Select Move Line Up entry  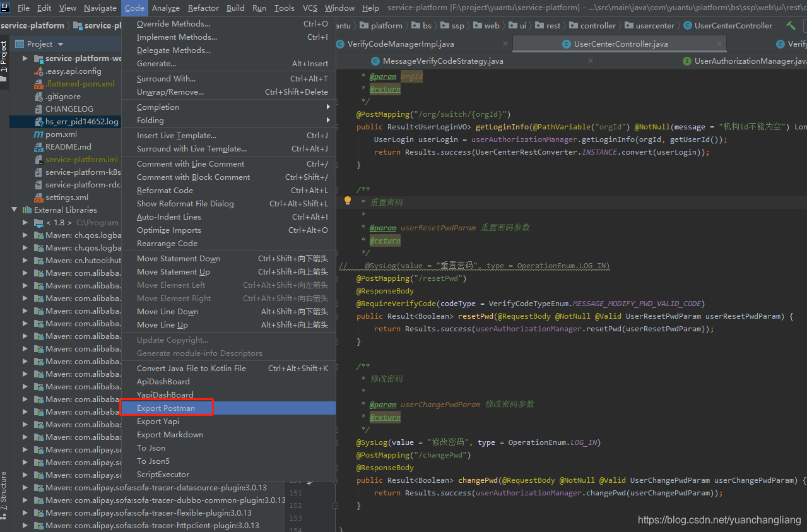tap(228, 325)
